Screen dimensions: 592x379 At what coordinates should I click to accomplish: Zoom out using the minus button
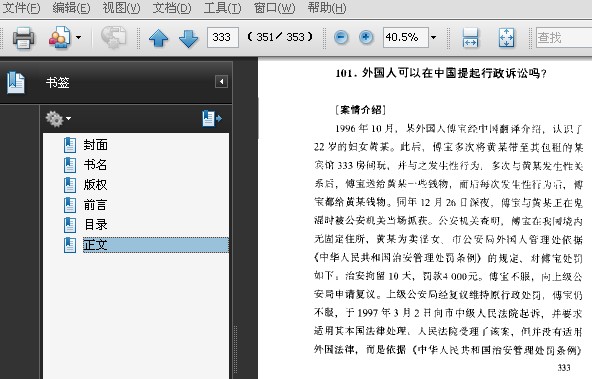click(x=341, y=37)
